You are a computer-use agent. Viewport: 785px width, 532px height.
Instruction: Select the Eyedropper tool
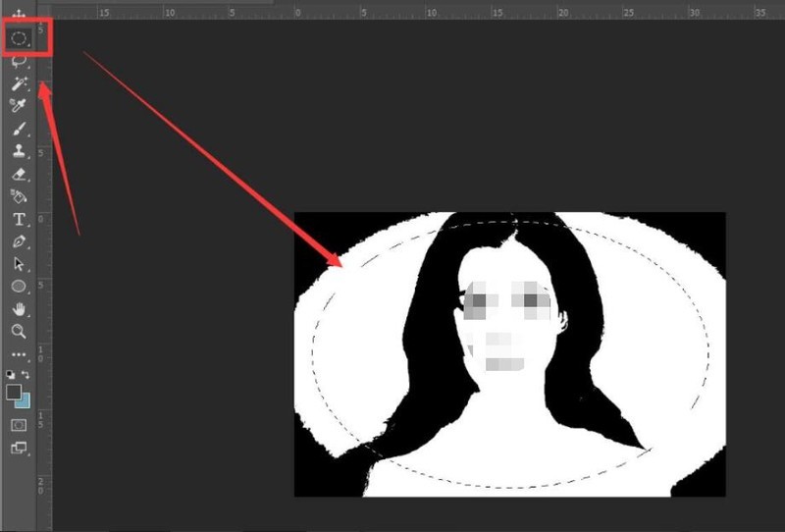coord(19,106)
